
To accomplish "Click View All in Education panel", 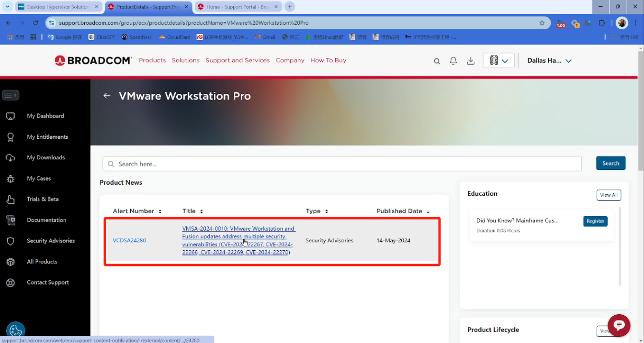I will [x=609, y=195].
